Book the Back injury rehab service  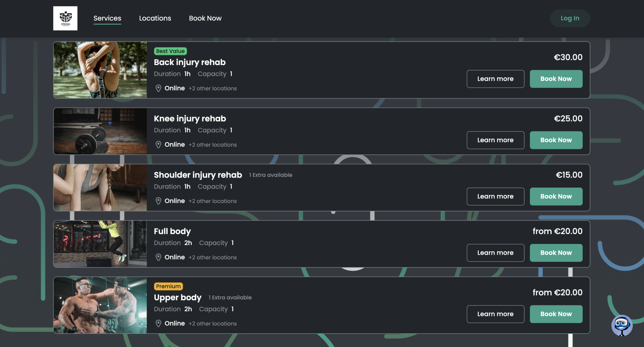[556, 79]
